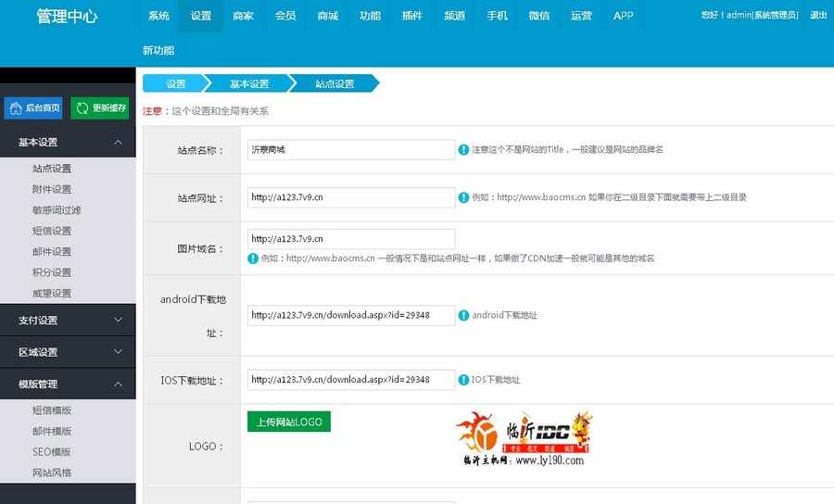Focus the IOS下载地址 input field
Viewport: 834px width, 504px height.
click(351, 380)
